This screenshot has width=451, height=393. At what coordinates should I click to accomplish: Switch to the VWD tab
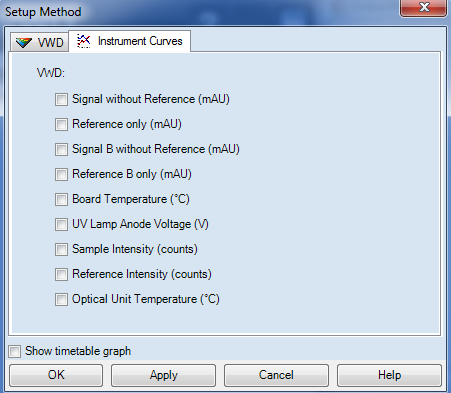(x=39, y=42)
